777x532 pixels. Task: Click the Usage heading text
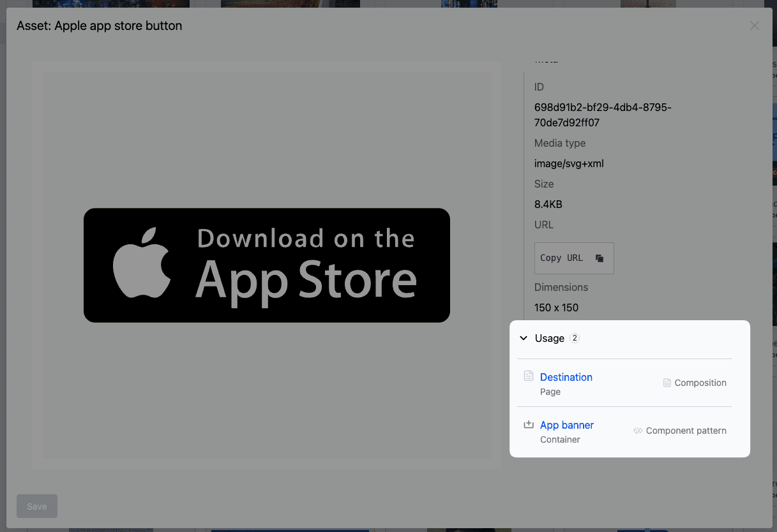[x=550, y=338]
